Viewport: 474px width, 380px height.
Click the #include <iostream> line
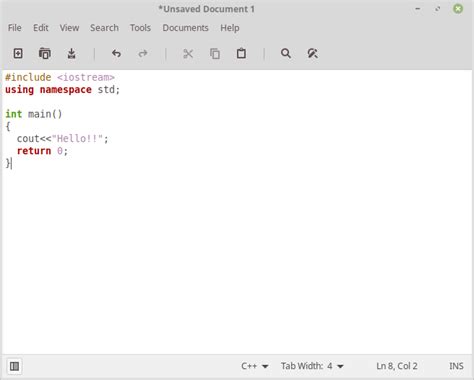point(60,77)
